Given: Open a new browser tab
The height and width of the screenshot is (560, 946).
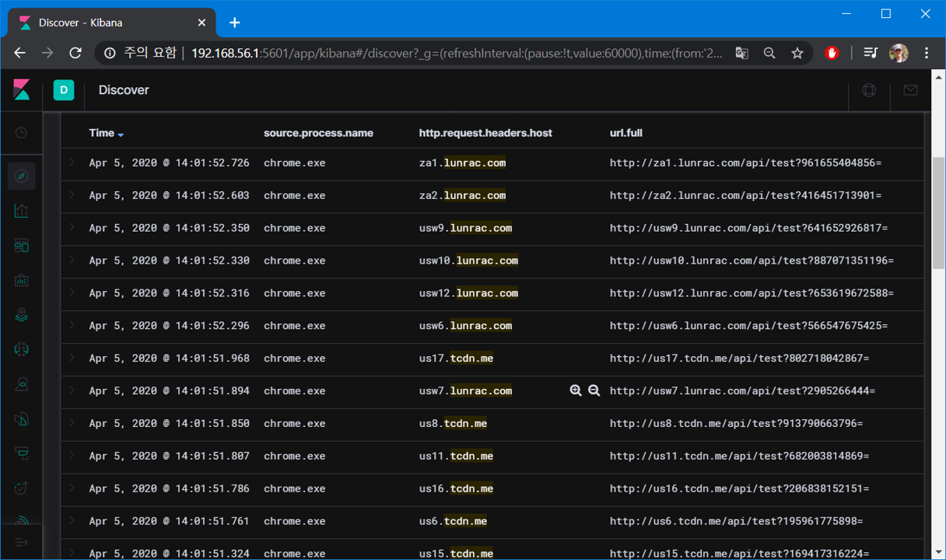Looking at the screenshot, I should point(235,23).
